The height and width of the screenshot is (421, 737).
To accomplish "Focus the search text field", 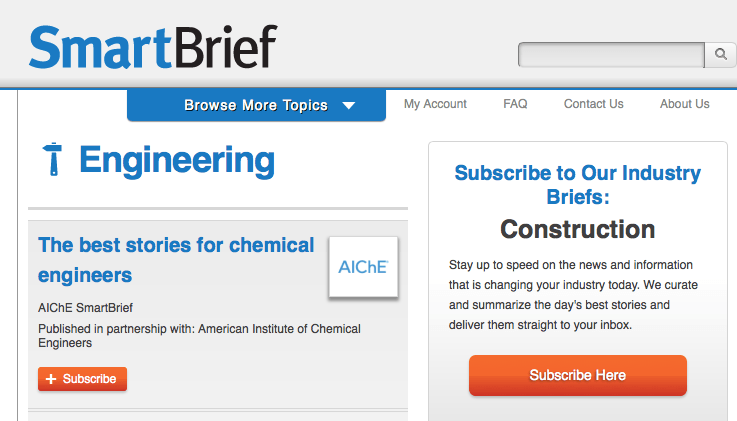I will (x=611, y=55).
